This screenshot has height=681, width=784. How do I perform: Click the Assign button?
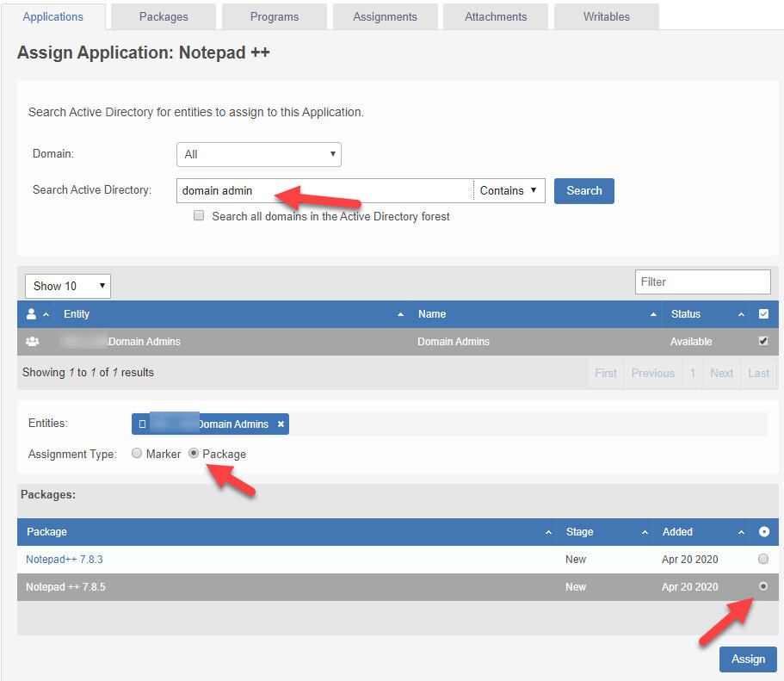click(x=748, y=659)
